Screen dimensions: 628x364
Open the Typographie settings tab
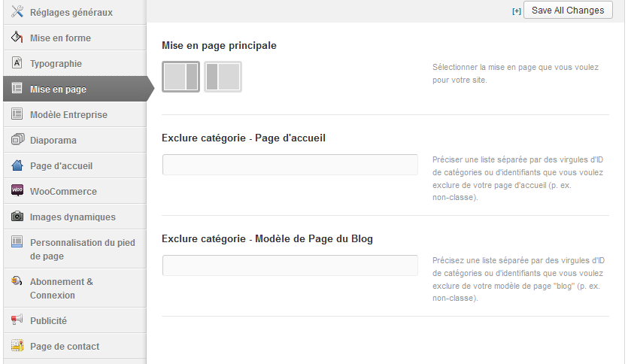[56, 64]
